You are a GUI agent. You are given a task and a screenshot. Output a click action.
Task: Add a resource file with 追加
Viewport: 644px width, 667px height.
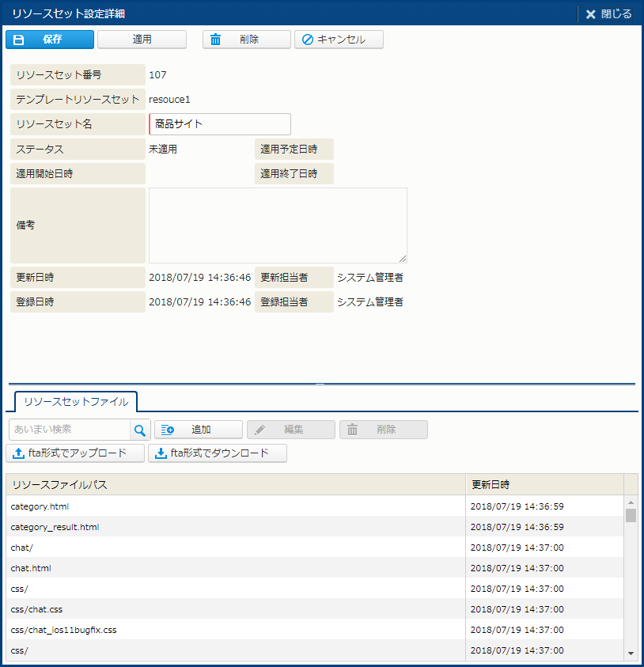(199, 430)
